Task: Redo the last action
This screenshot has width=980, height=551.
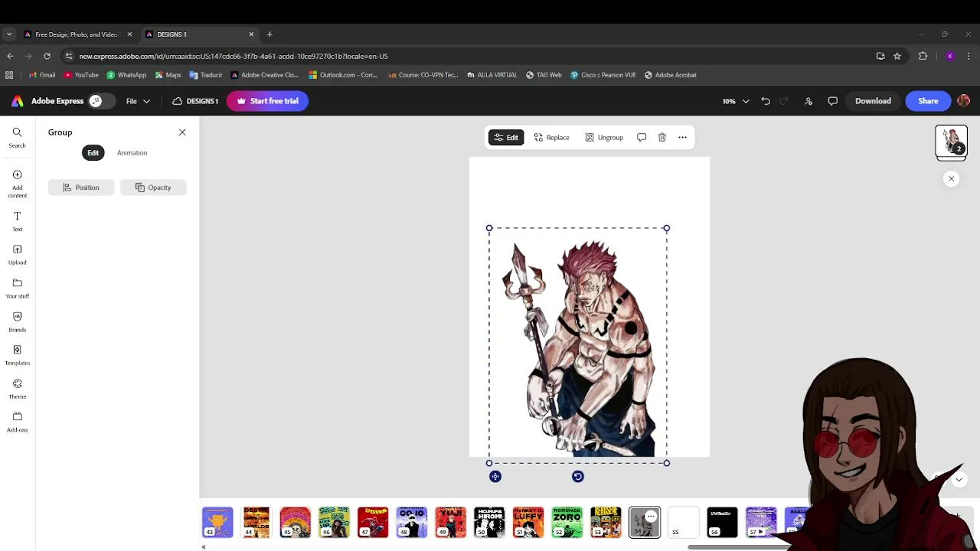Action: click(784, 101)
